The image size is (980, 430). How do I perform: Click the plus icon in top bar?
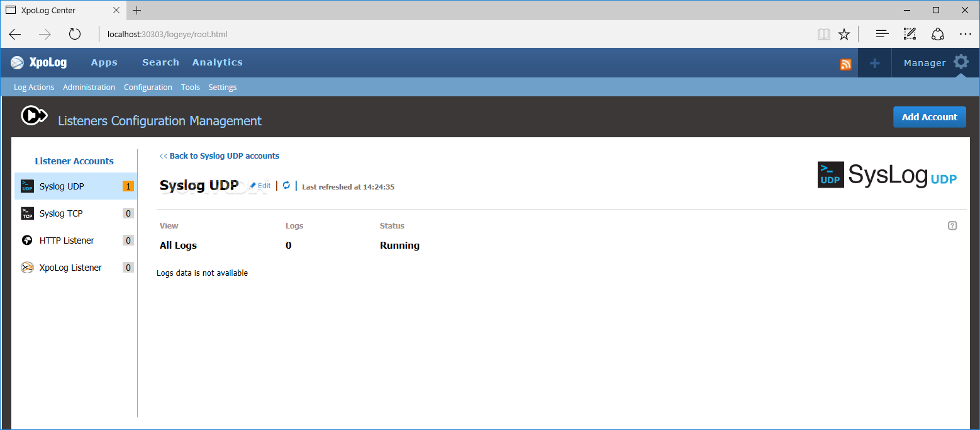point(874,63)
